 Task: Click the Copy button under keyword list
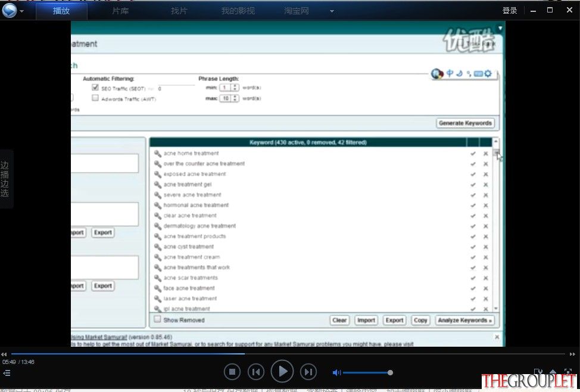coord(420,320)
